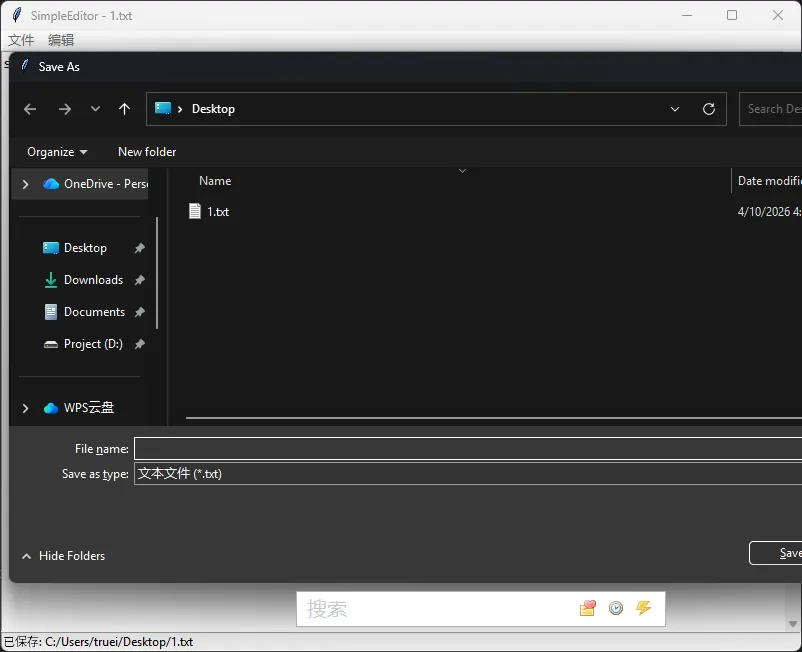Refresh the Desktop folder listing
Viewport: 802px width, 652px height.
pos(709,109)
